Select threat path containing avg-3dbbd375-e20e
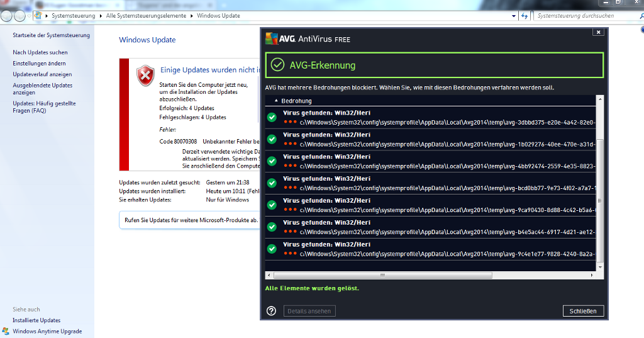Viewport: 644px width, 338px height. (x=447, y=123)
